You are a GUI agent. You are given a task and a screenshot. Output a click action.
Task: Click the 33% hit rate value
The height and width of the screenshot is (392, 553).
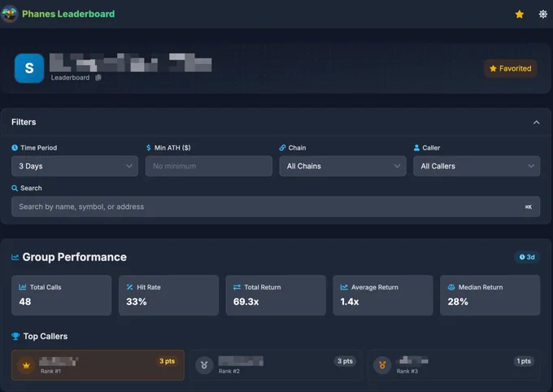[x=137, y=302]
